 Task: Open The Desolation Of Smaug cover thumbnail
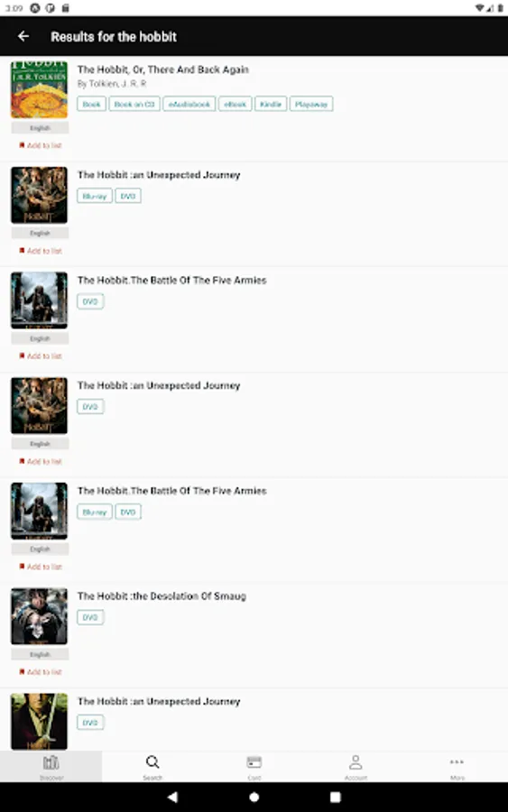click(x=40, y=616)
